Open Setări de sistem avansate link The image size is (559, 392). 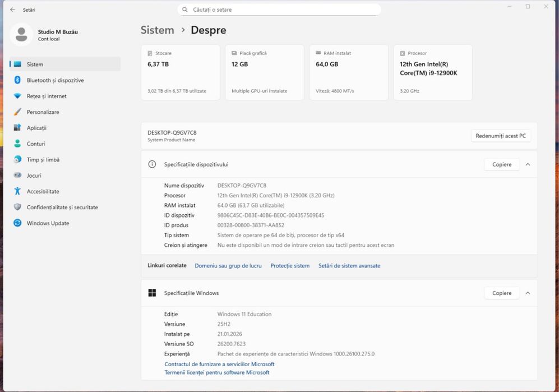pyautogui.click(x=349, y=266)
